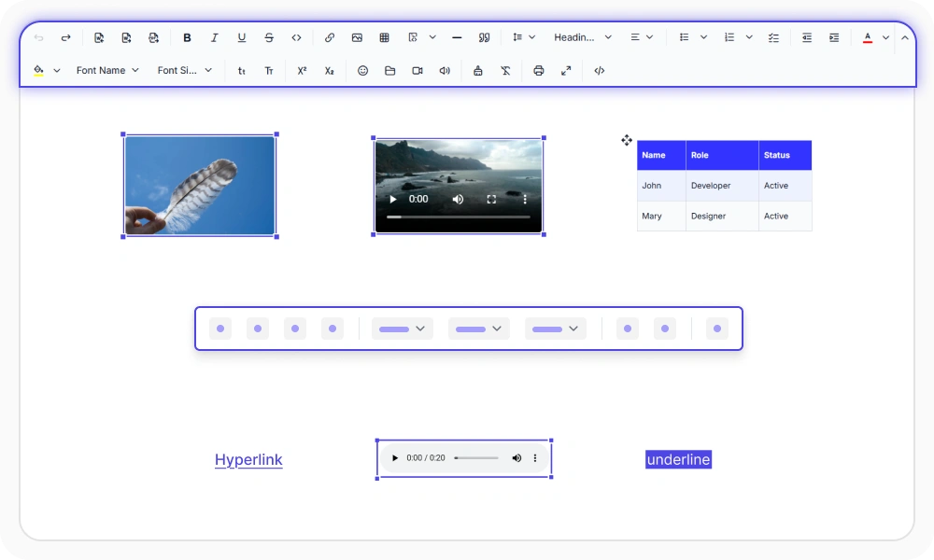The image size is (934, 560).
Task: Click the Redo arrow in the toolbar
Action: point(66,37)
